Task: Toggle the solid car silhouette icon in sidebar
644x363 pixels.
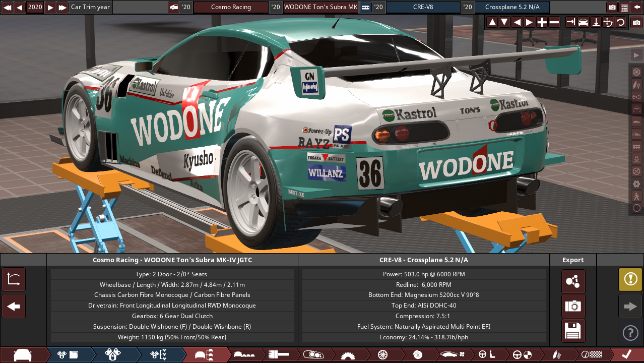Action: [636, 122]
